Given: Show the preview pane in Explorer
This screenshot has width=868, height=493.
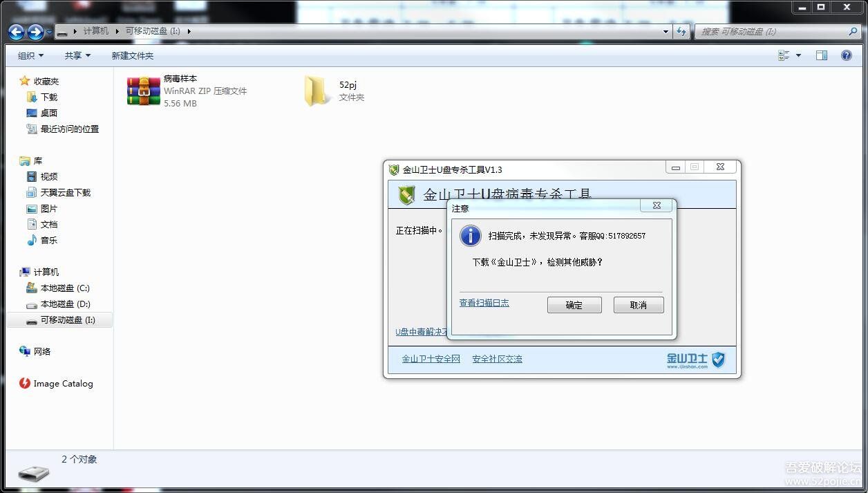Looking at the screenshot, I should point(821,55).
